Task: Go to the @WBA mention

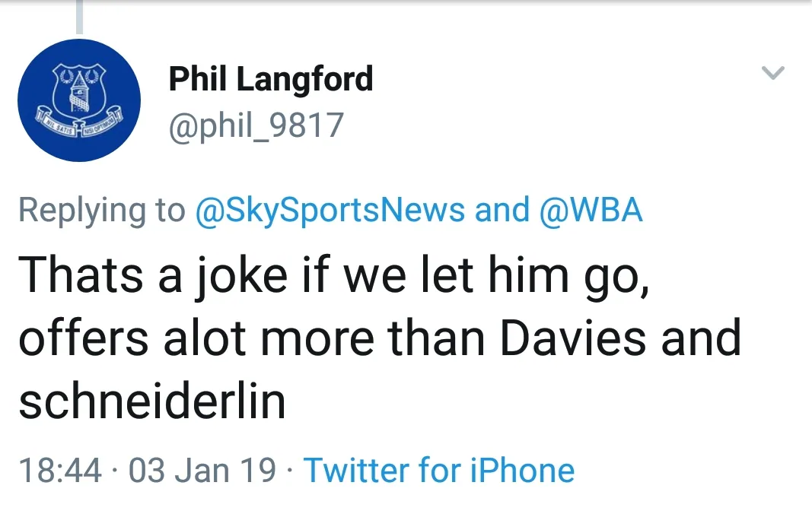Action: [x=591, y=210]
